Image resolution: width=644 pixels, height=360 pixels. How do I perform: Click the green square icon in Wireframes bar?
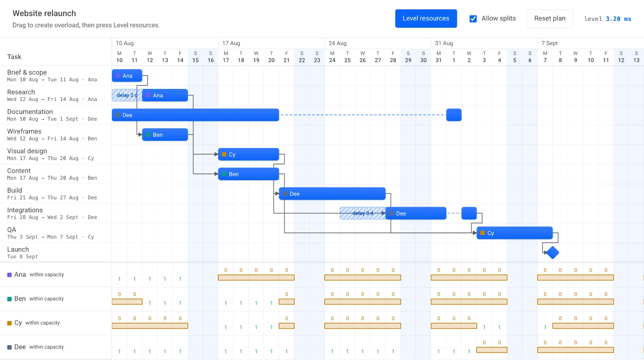[149, 135]
